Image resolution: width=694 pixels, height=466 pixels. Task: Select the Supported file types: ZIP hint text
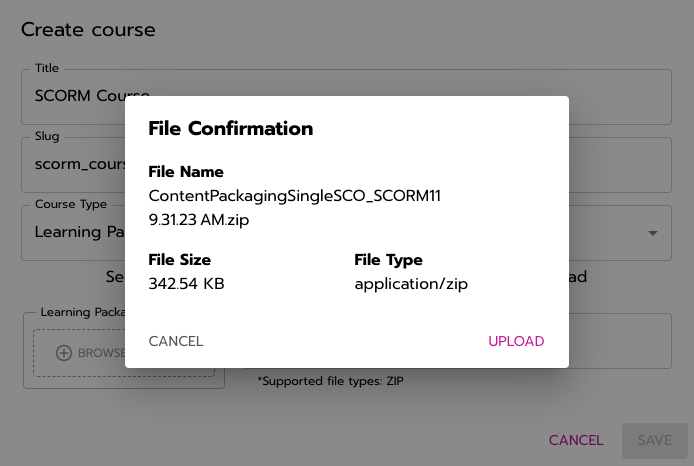[x=331, y=381]
